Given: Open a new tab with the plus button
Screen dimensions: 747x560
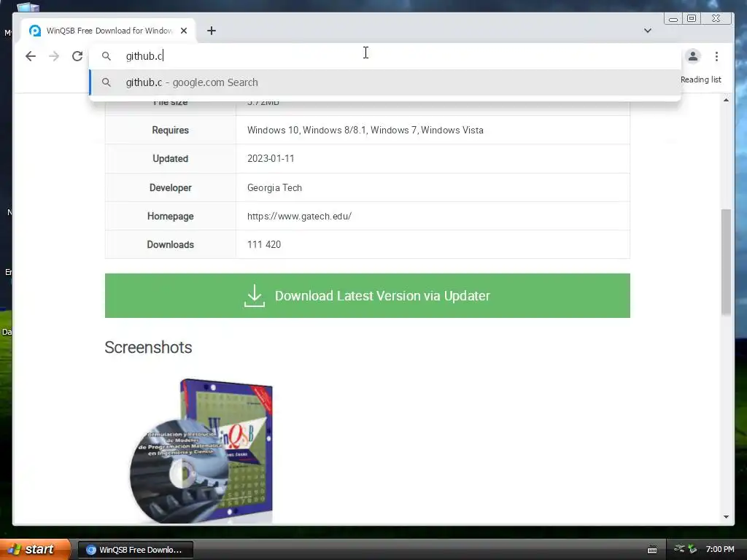Looking at the screenshot, I should coord(212,31).
